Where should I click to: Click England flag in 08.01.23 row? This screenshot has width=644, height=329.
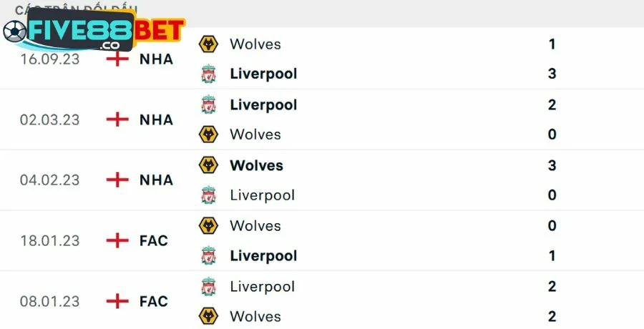pyautogui.click(x=117, y=301)
